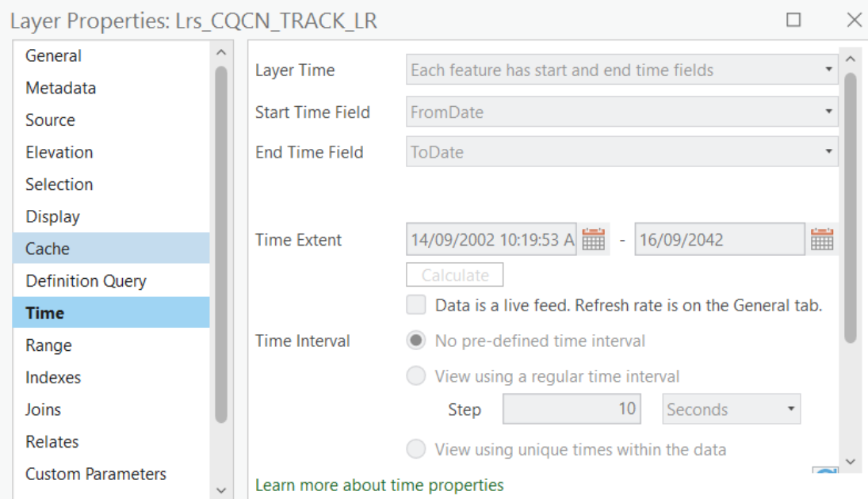Open the Layer Time dropdown

[x=830, y=70]
